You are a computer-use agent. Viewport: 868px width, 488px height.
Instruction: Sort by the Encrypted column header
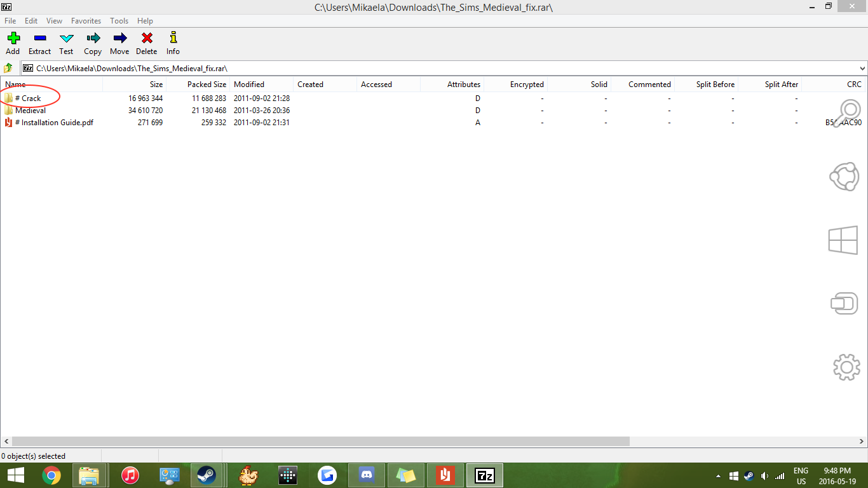pos(515,85)
